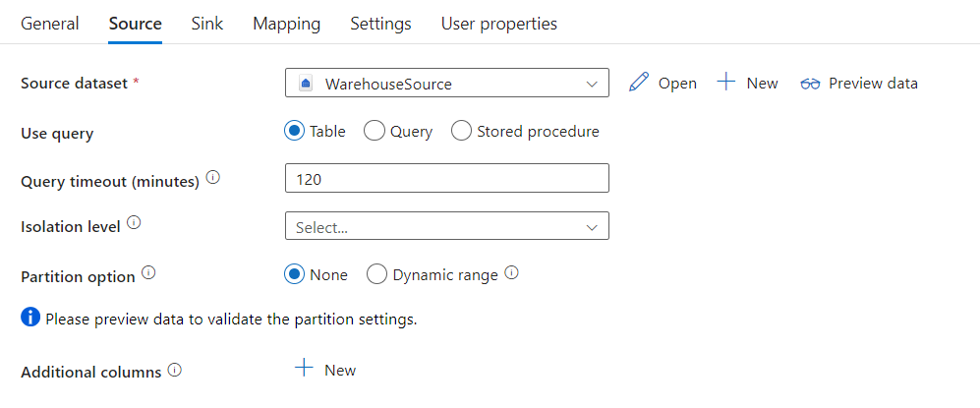Screen dimensions: 980x408
Task: Click the plus icon for Additional columns
Action: 305,369
